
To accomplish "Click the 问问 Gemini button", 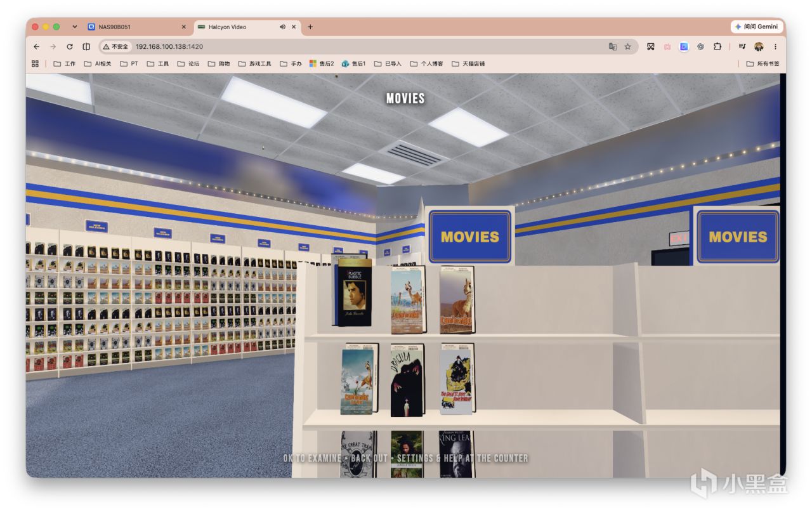I will [x=757, y=27].
